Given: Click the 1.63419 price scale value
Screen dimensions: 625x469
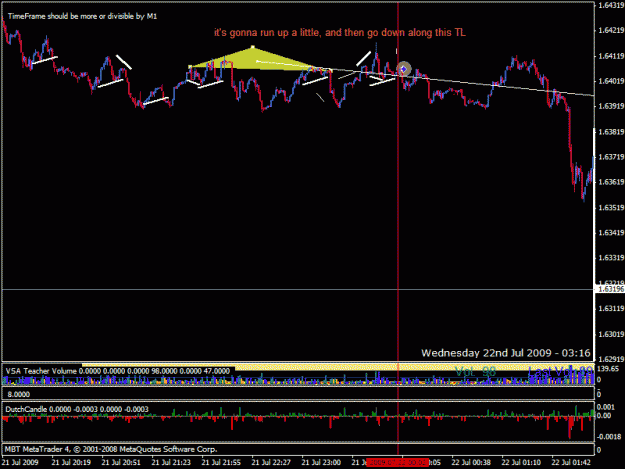Looking at the screenshot, I should [611, 233].
